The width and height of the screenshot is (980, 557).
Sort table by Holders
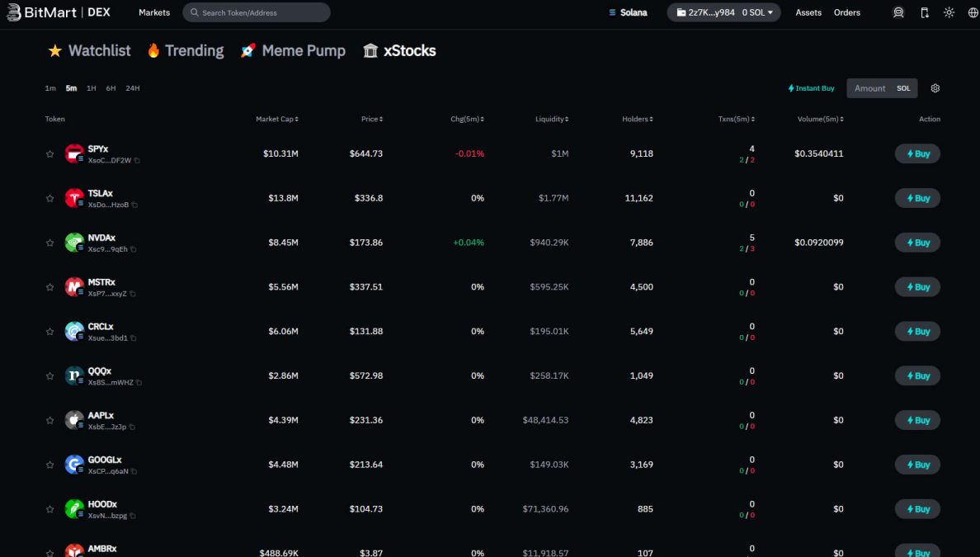pos(638,119)
